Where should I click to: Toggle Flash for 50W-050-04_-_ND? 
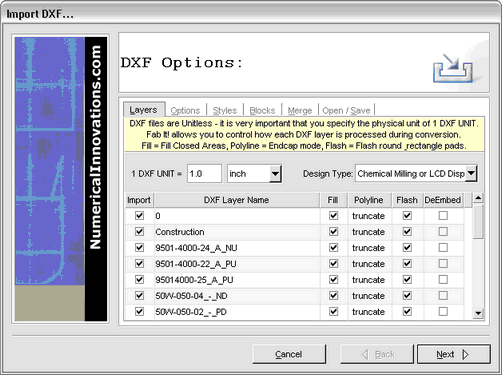click(x=407, y=296)
